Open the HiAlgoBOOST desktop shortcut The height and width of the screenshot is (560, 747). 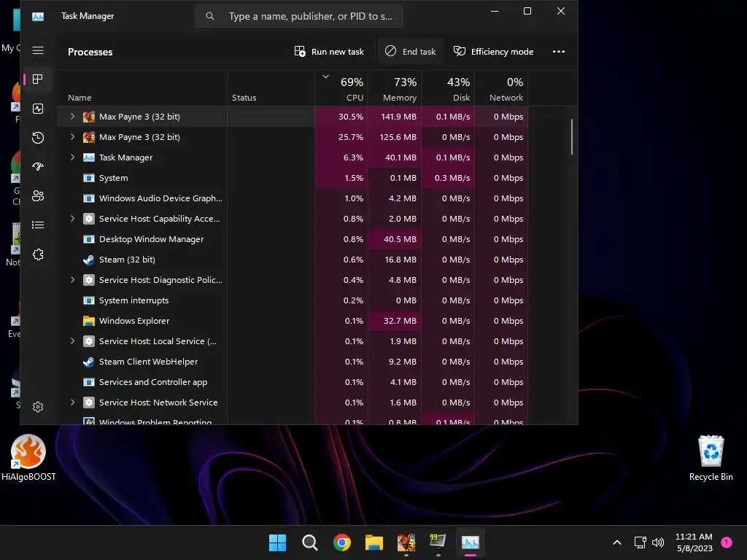[28, 457]
